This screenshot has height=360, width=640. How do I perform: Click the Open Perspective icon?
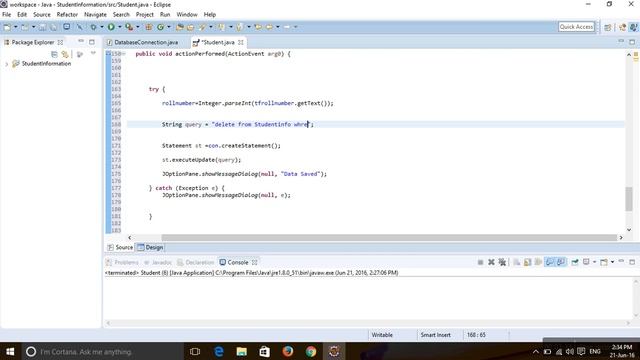(x=608, y=27)
